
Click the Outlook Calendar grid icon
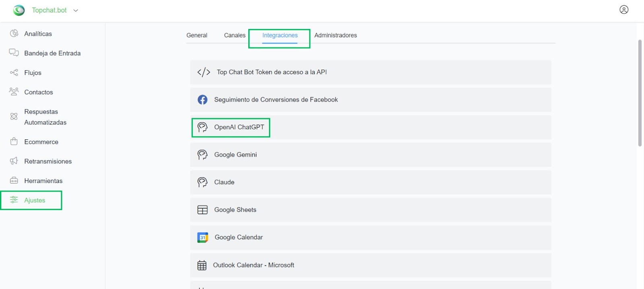pos(202,265)
